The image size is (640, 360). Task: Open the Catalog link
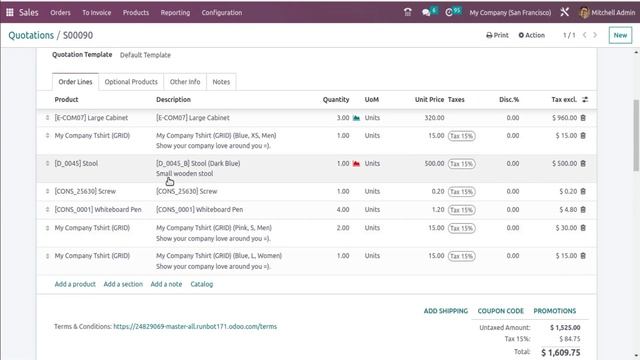[x=202, y=284]
